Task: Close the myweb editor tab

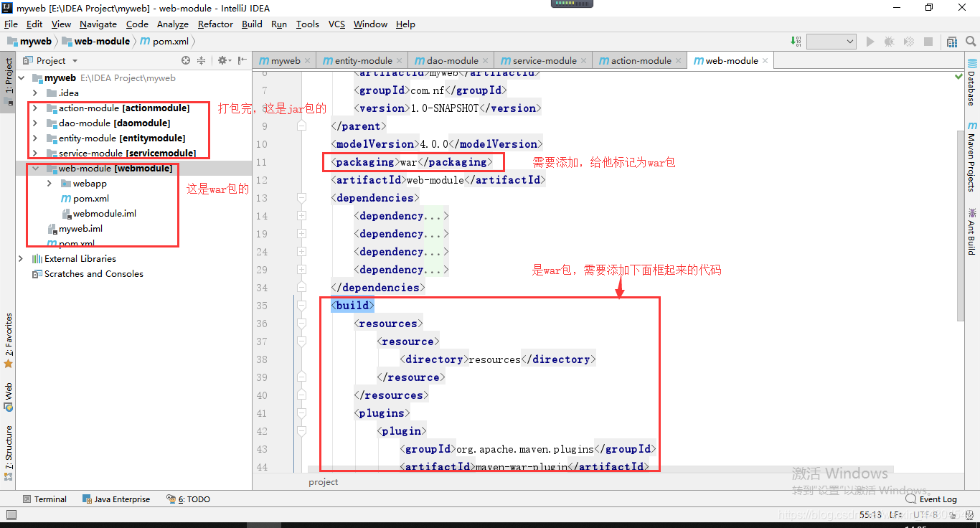Action: coord(307,61)
